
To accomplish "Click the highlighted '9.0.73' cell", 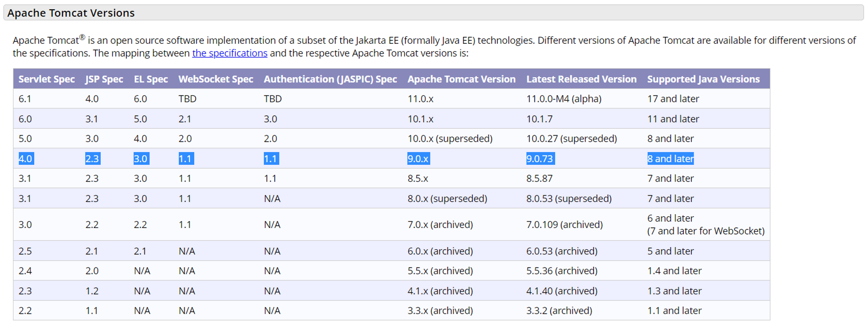I will (540, 159).
